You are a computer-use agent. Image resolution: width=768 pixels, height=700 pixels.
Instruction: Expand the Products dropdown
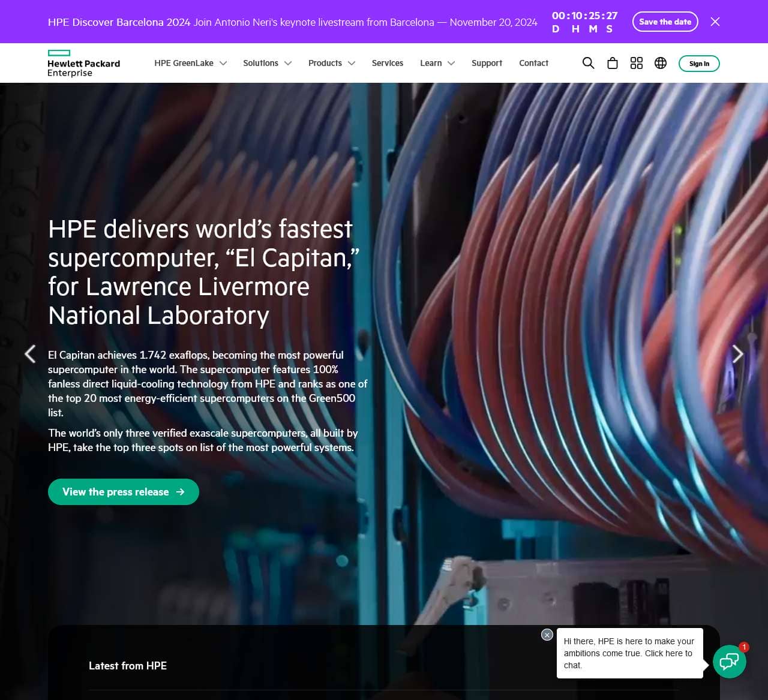(331, 63)
